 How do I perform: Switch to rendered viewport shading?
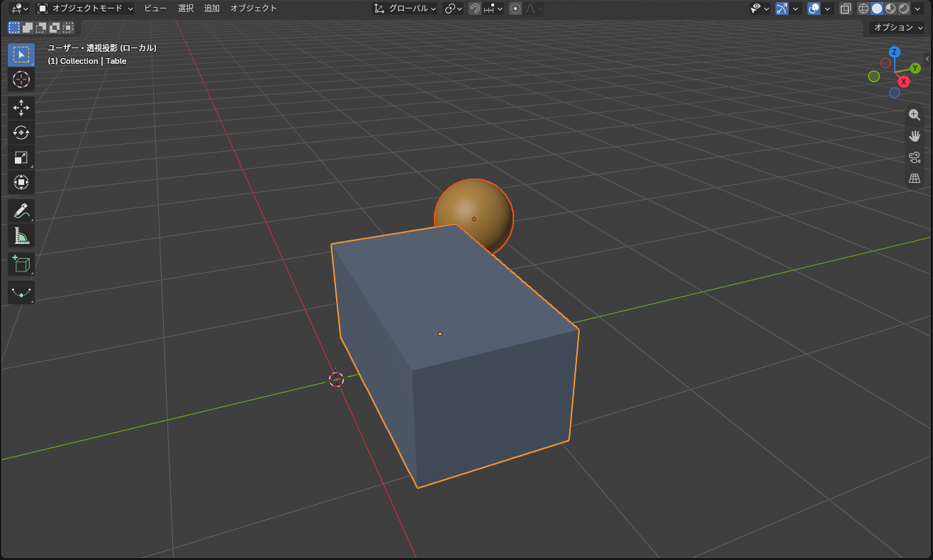click(904, 9)
